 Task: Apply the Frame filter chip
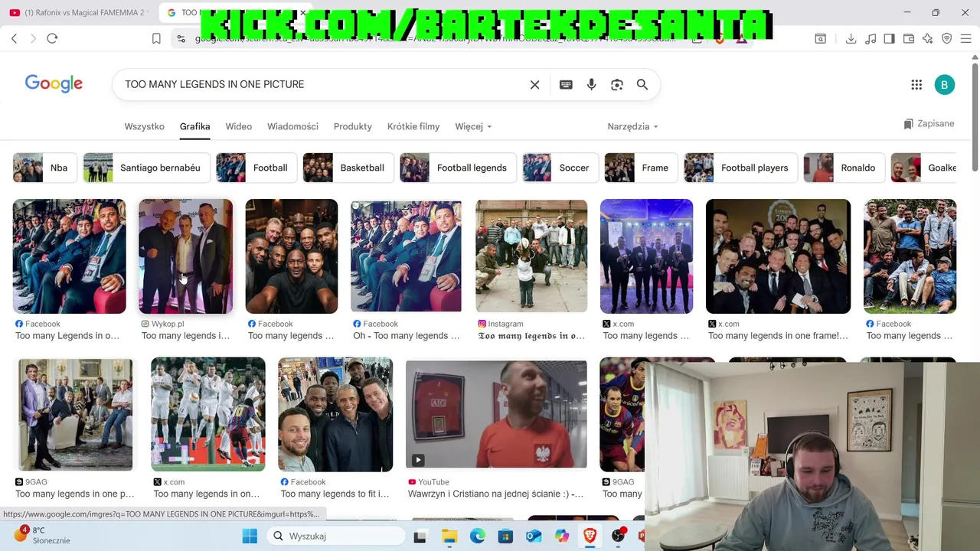pos(642,168)
